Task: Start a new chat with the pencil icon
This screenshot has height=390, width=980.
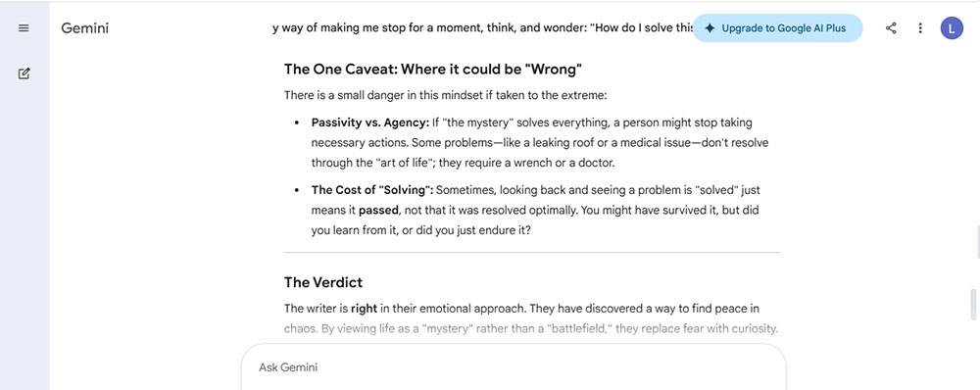Action: (24, 73)
